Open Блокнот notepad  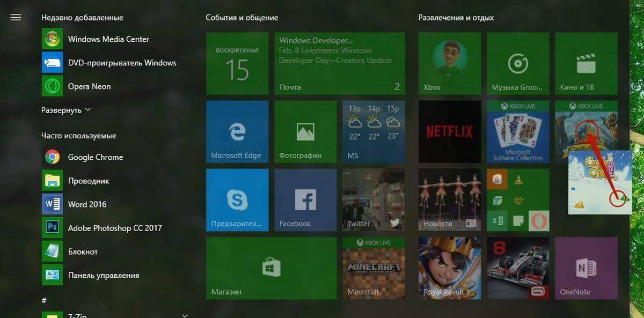[70, 252]
